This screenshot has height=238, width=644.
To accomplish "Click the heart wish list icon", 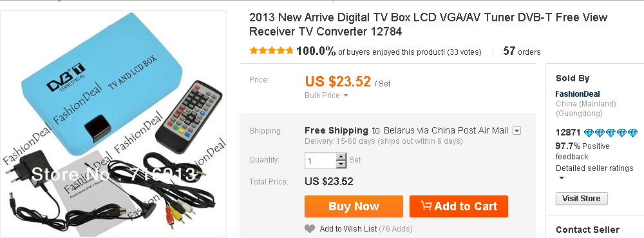I will [x=310, y=228].
